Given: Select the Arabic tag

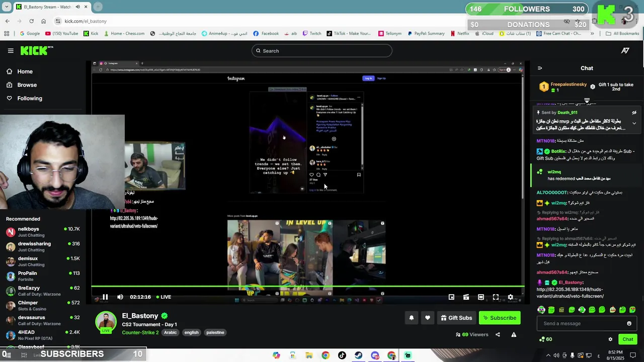Looking at the screenshot, I should tap(171, 332).
